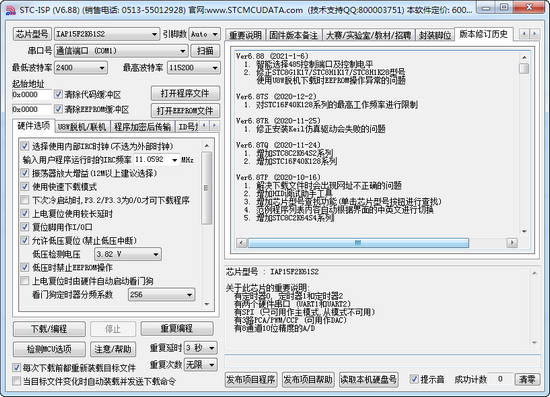Open the IAP15F2K61S2 chip model dropdown

[107, 34]
